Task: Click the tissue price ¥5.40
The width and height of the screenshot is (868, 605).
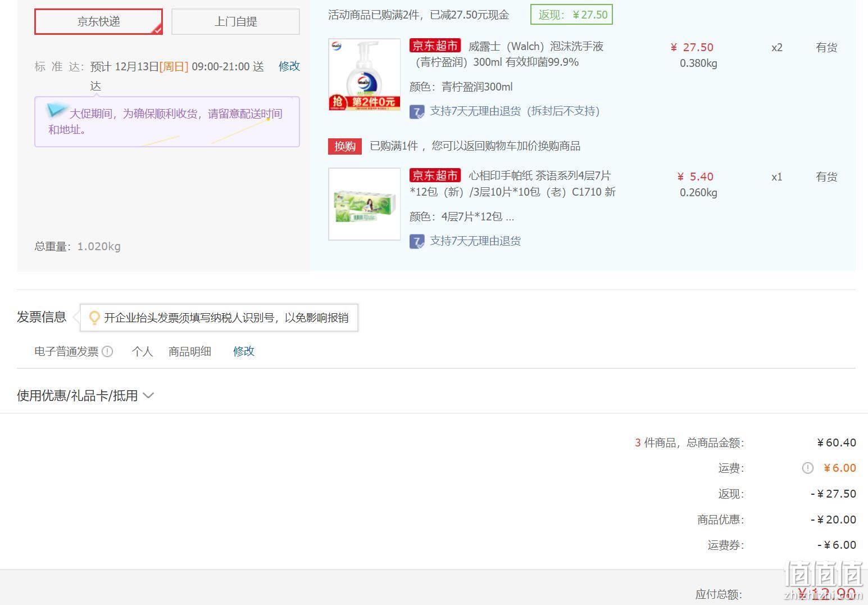Action: [696, 177]
